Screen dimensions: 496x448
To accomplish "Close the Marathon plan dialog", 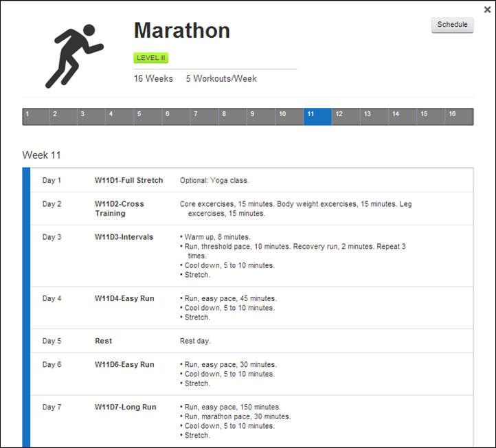I will point(487,10).
